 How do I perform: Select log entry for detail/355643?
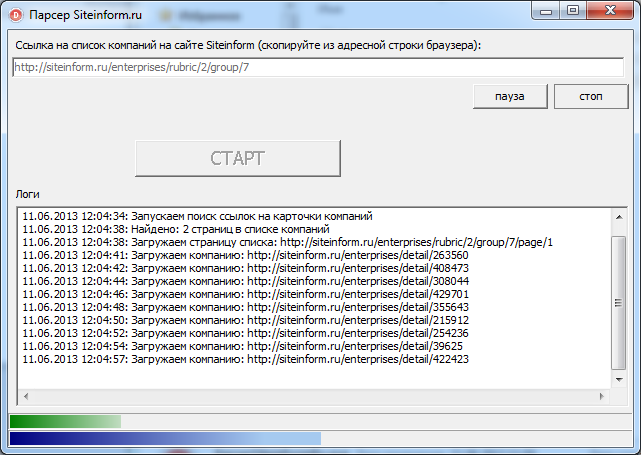[x=245, y=307]
